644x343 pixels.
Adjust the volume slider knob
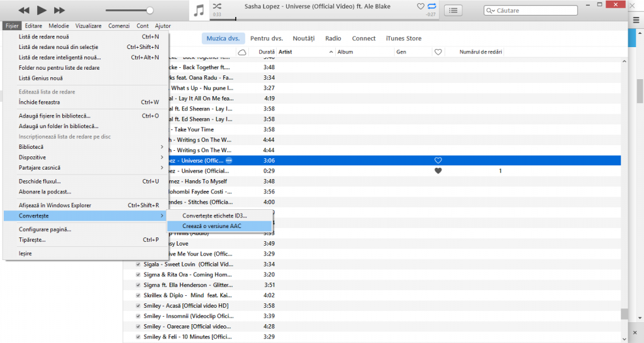click(150, 10)
